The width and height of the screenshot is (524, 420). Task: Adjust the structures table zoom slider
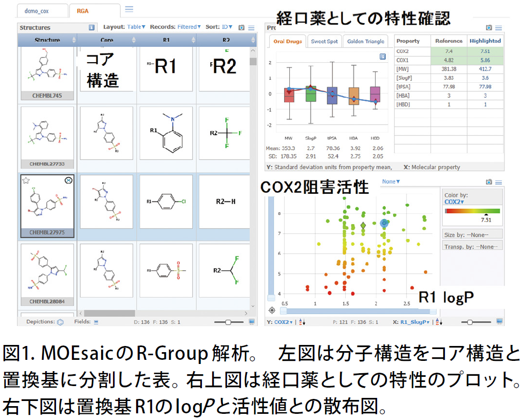[228, 322]
